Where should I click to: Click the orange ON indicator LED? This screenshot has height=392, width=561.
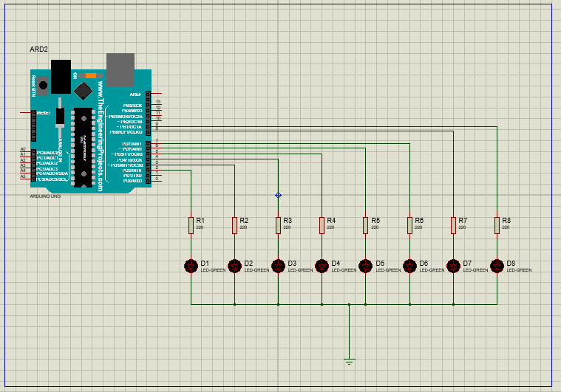pyautogui.click(x=91, y=75)
